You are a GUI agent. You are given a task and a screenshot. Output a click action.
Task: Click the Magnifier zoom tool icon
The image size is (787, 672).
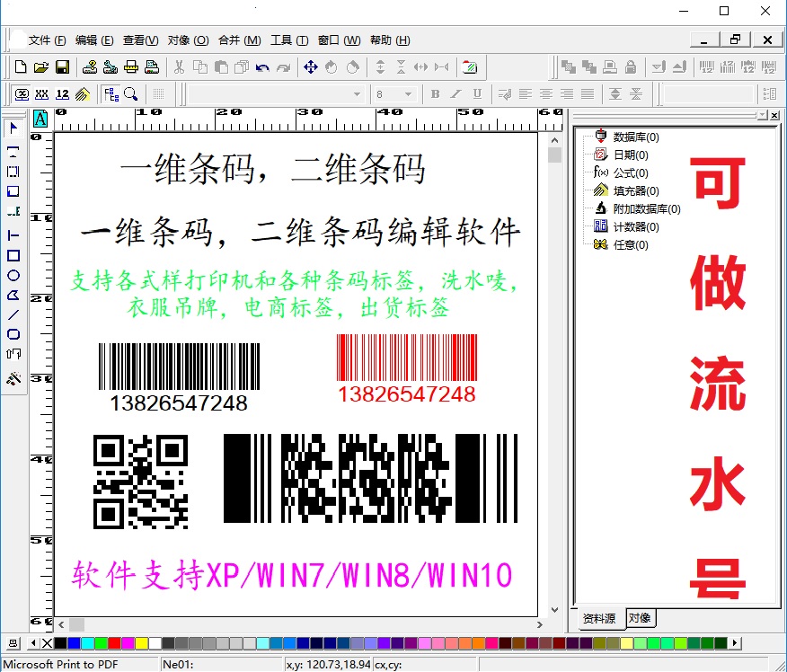click(130, 93)
